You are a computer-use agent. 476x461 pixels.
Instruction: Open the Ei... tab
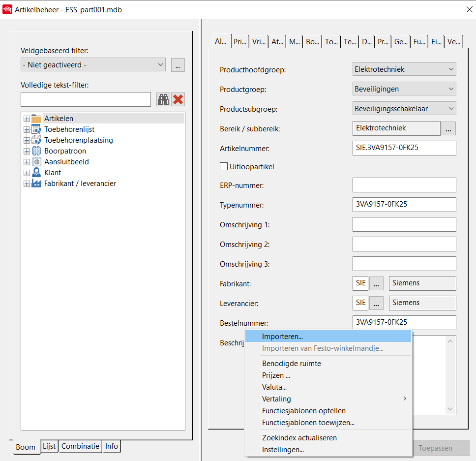(436, 42)
